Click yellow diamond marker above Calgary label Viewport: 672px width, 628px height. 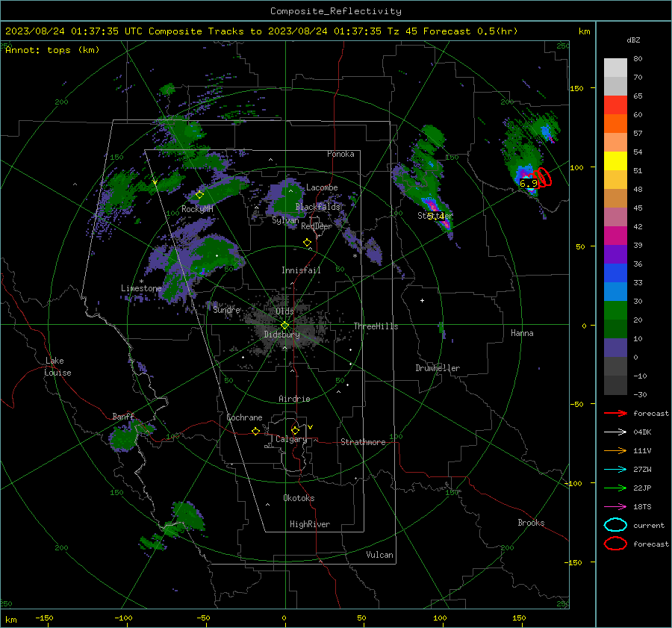[x=295, y=430]
